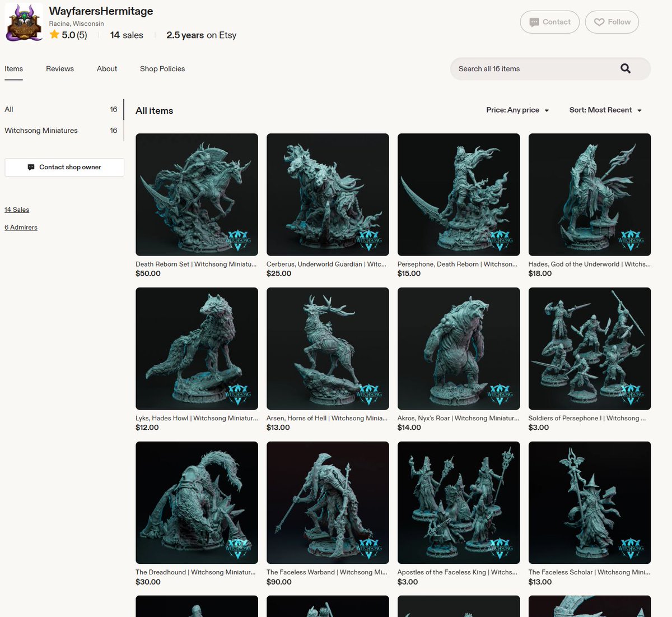Select the All category
Viewport: 672px width, 617px height.
coord(61,109)
